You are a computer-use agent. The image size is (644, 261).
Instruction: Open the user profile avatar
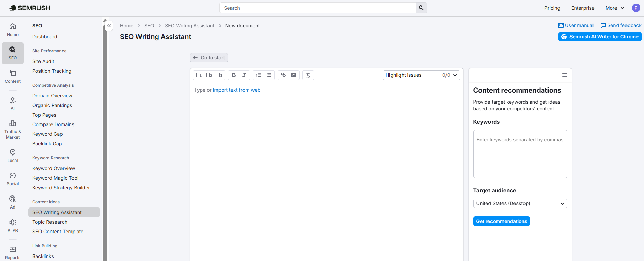[636, 8]
